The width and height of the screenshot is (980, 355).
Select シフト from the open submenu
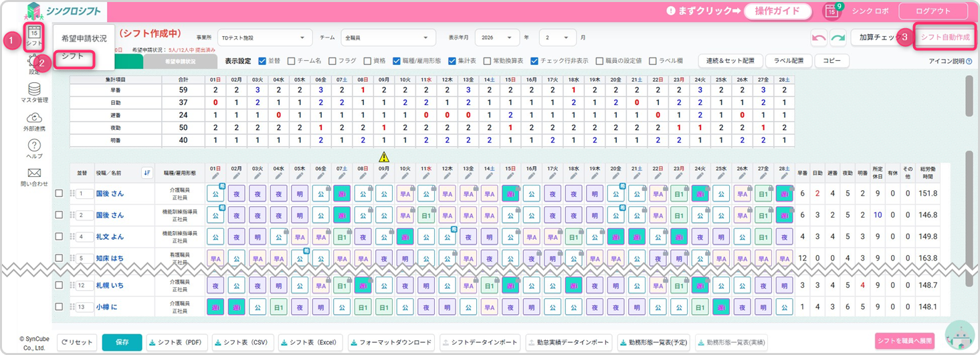[x=73, y=57]
